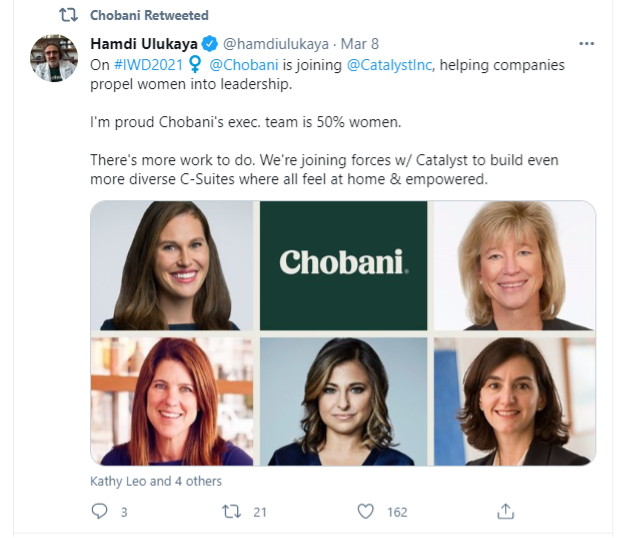The image size is (620, 538).
Task: Open the blonde woman's photo tile
Action: 514,265
